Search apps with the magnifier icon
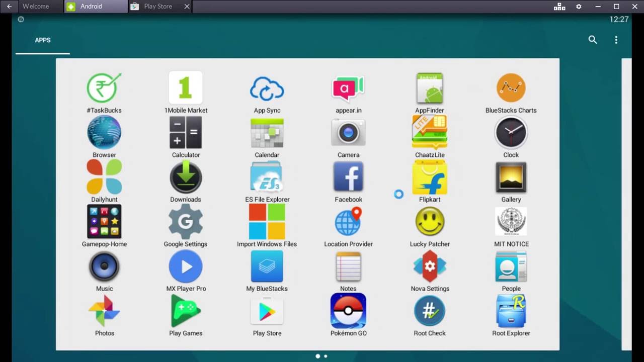The image size is (644, 362). (593, 40)
